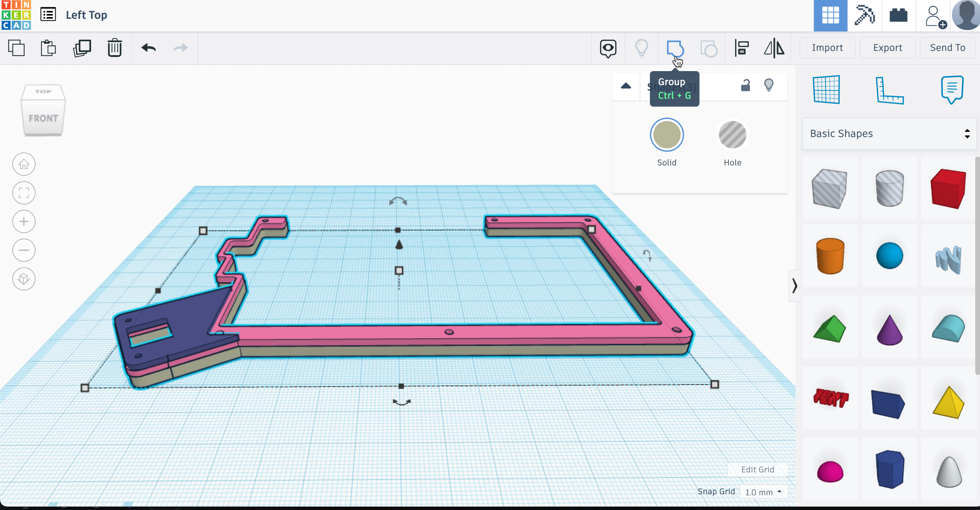Click the Edit Grid button

pyautogui.click(x=757, y=469)
